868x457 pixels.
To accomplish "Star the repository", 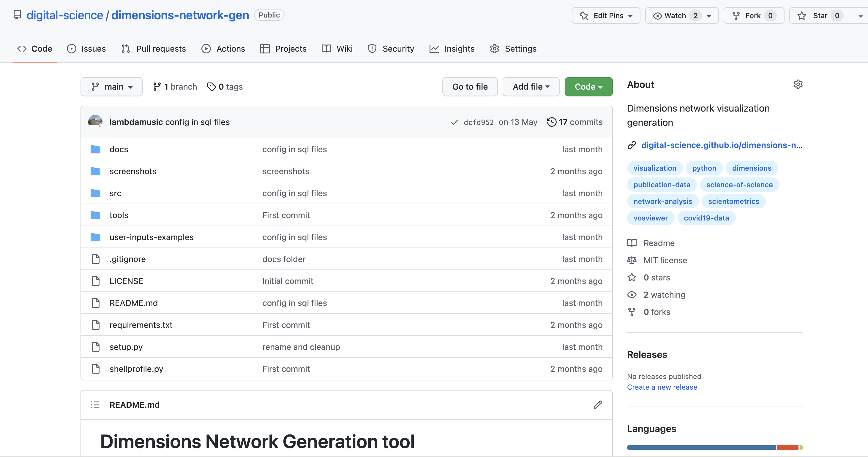I will [820, 15].
